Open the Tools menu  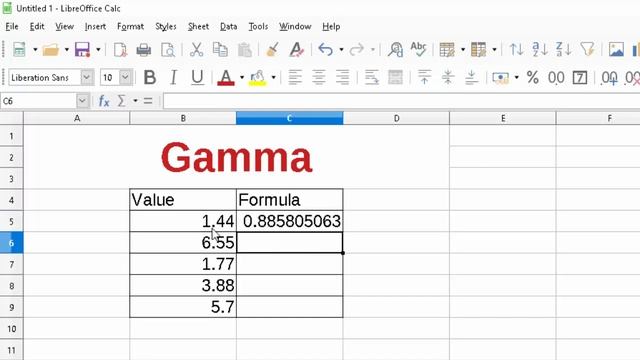(258, 27)
